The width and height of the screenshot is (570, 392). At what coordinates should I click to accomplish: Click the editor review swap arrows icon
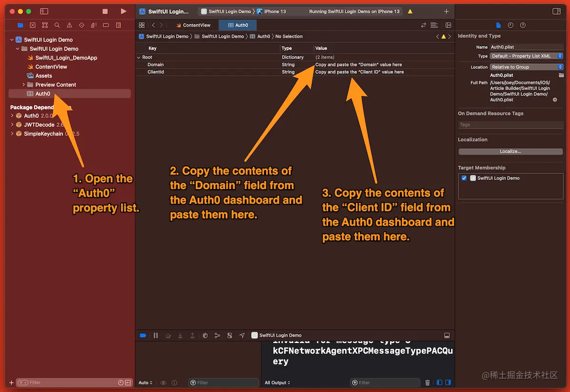(x=423, y=25)
